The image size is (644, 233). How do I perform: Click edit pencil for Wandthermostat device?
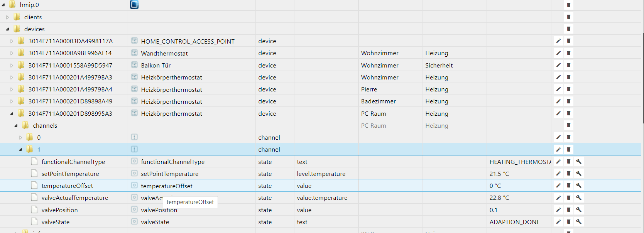point(558,53)
